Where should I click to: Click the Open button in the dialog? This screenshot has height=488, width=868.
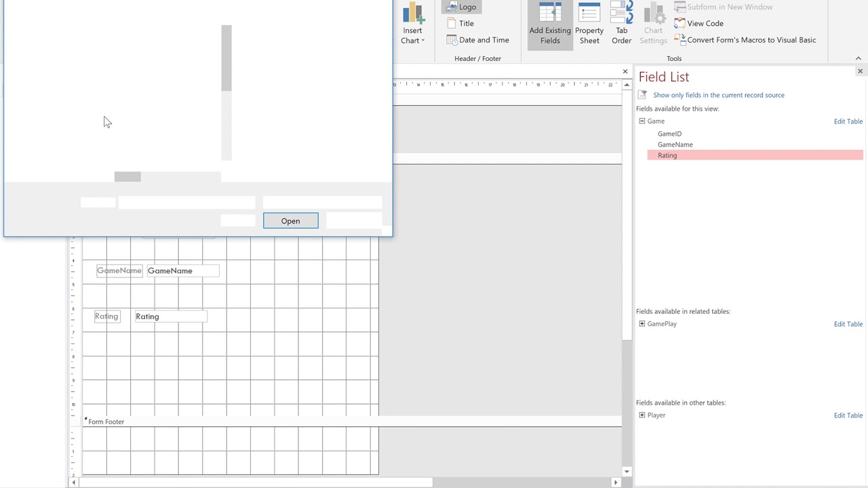coord(290,221)
